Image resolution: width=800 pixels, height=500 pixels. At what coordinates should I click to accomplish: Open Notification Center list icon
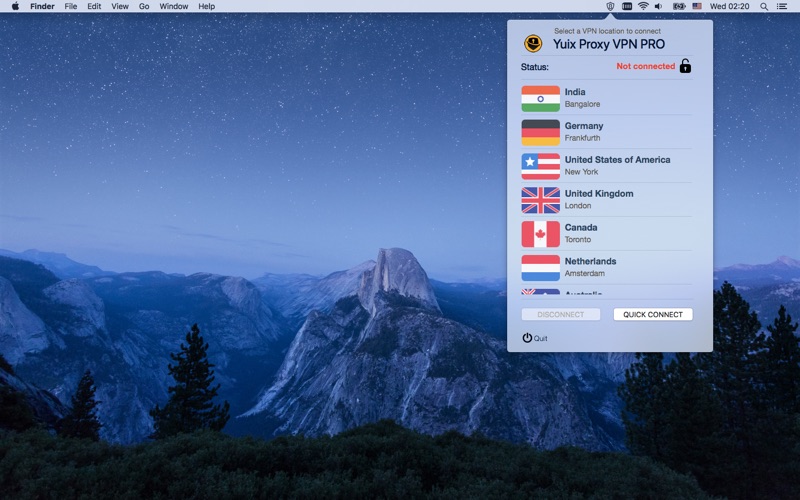tap(782, 6)
